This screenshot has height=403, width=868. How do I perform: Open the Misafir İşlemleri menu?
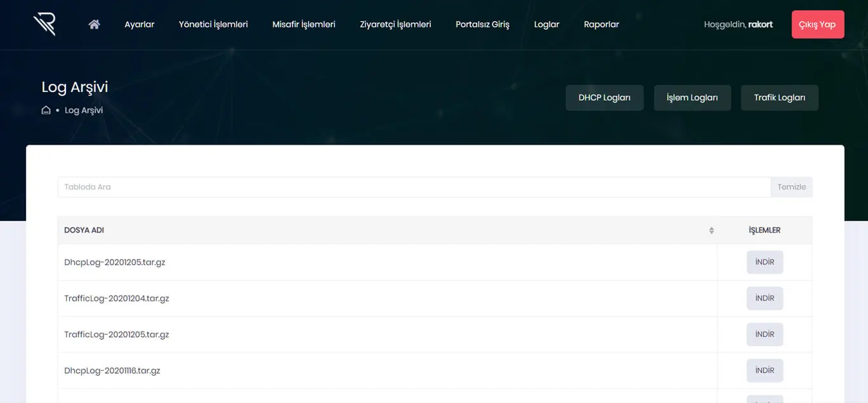[x=303, y=24]
